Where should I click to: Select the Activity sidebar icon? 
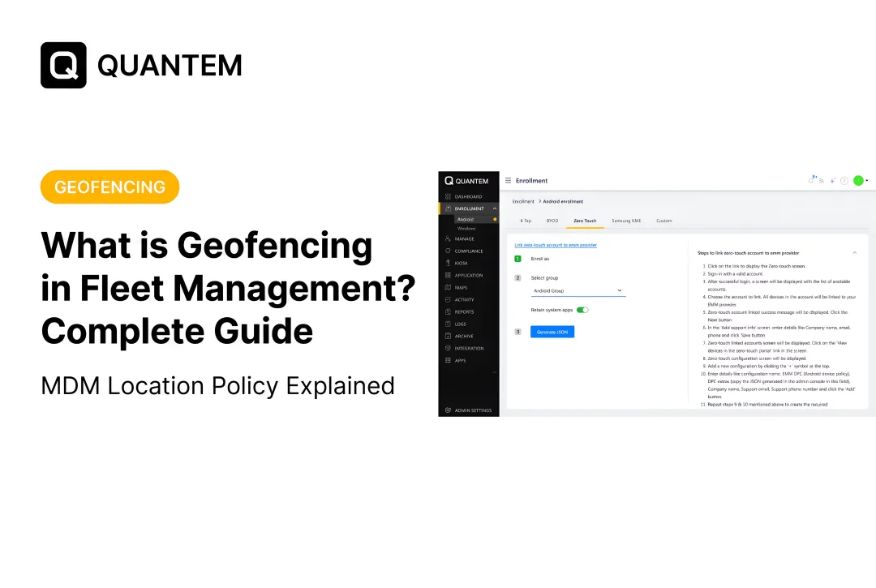448,300
